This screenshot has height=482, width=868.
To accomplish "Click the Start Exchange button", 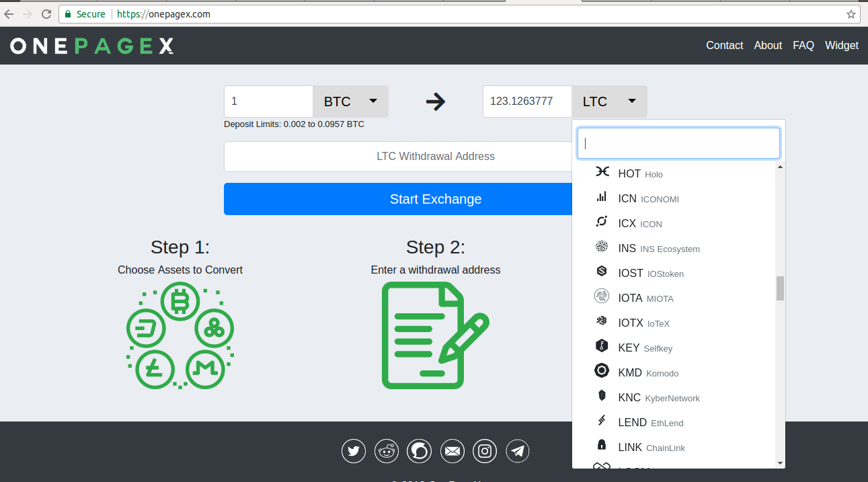I will (x=397, y=199).
